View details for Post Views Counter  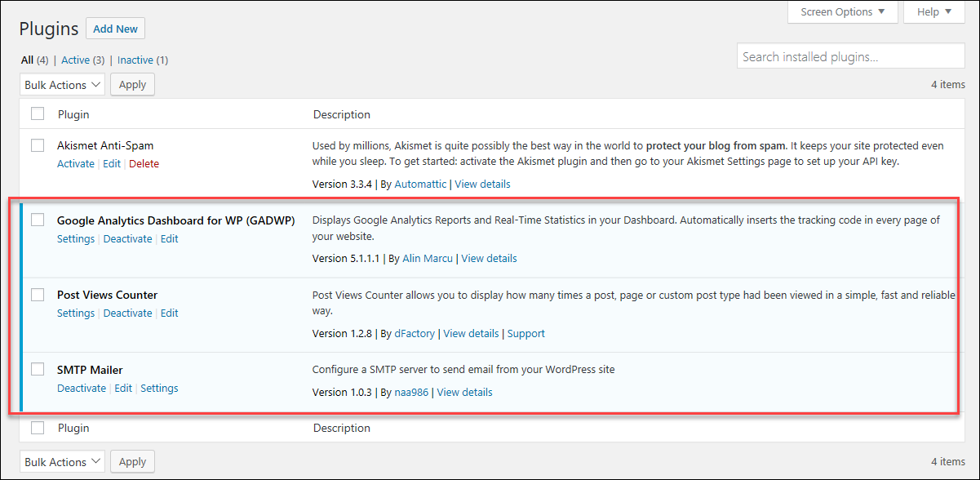pos(471,333)
